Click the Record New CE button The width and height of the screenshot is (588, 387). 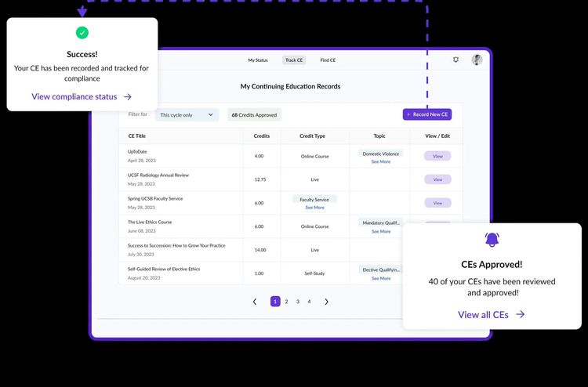427,114
